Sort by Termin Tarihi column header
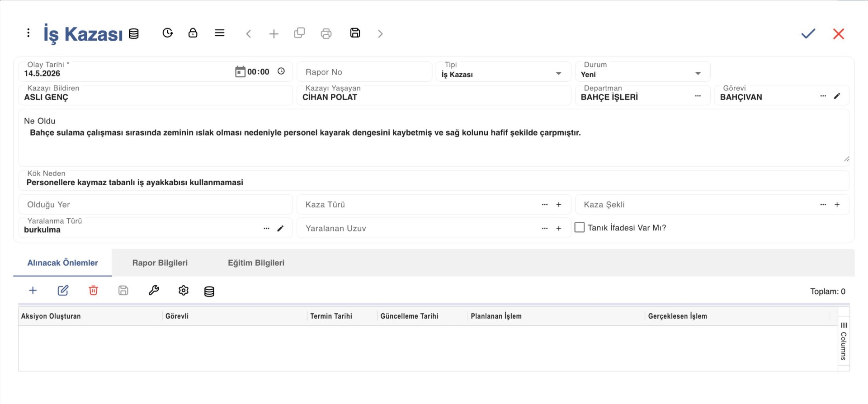Image resolution: width=868 pixels, height=404 pixels. point(342,316)
